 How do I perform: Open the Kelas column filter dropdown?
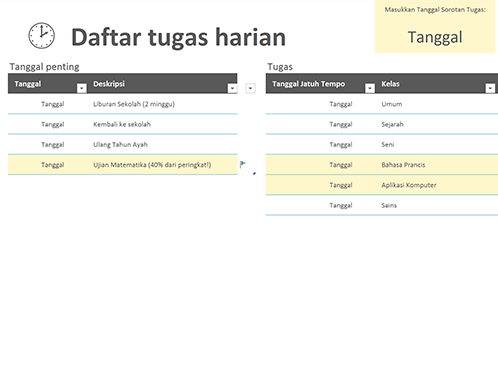coord(490,88)
